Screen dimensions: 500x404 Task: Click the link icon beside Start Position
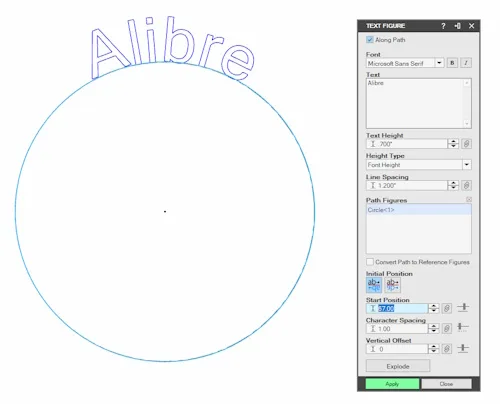tap(447, 308)
